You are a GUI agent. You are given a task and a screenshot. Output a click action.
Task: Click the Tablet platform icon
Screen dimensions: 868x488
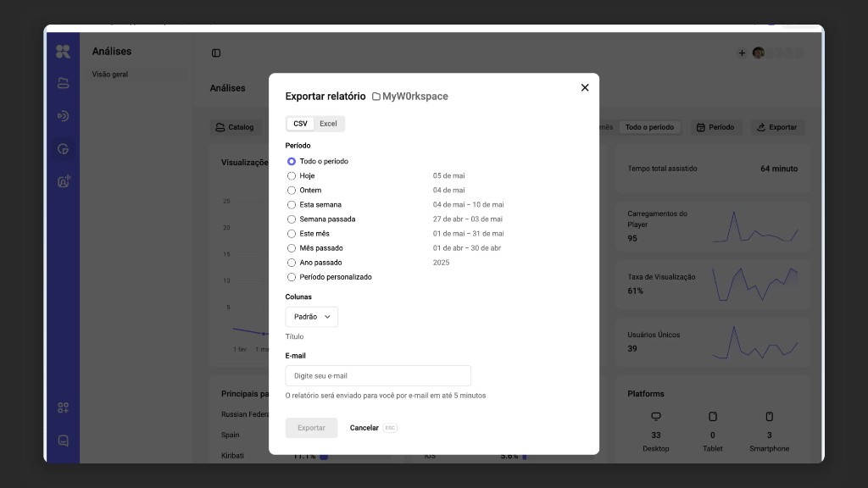[712, 416]
